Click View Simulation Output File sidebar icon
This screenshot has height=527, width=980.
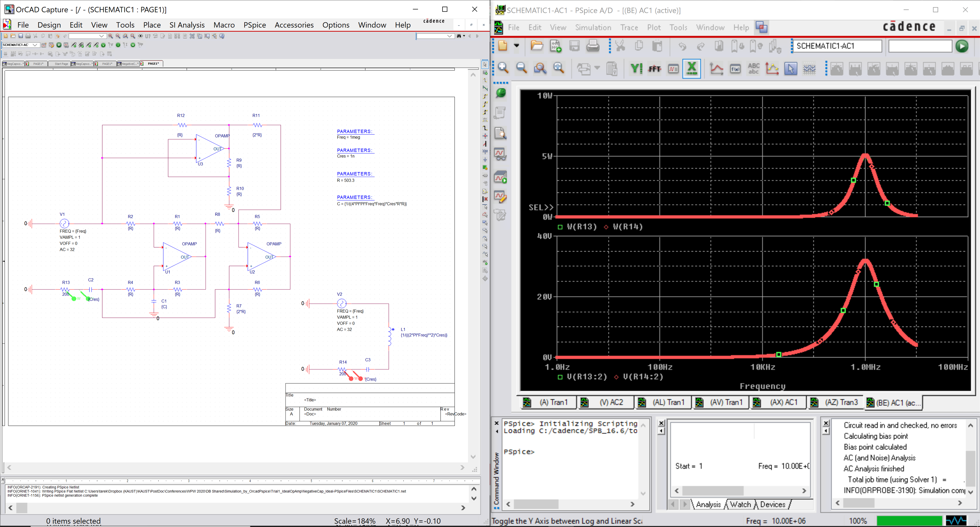[500, 133]
